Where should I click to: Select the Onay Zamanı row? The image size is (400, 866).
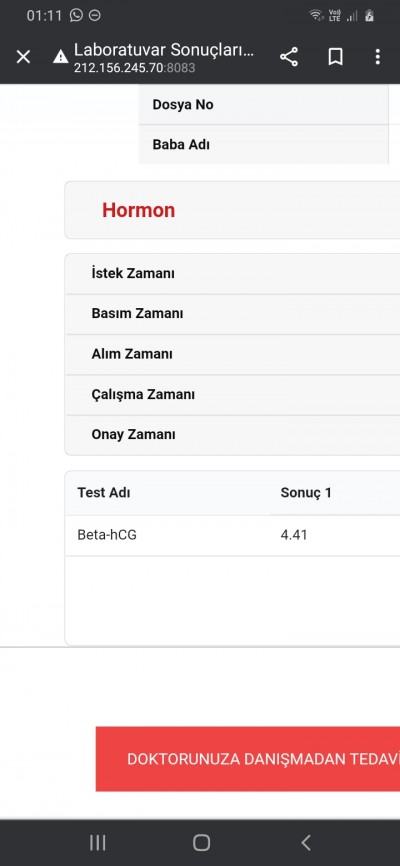232,435
